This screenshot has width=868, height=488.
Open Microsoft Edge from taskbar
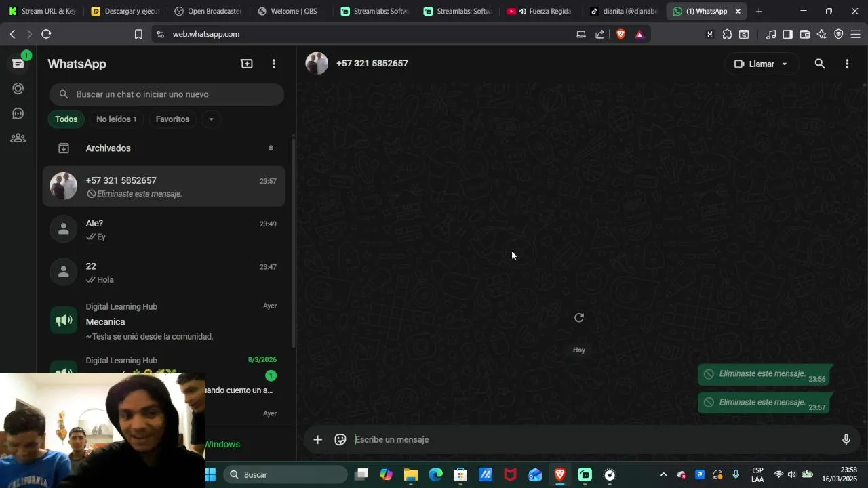[435, 474]
